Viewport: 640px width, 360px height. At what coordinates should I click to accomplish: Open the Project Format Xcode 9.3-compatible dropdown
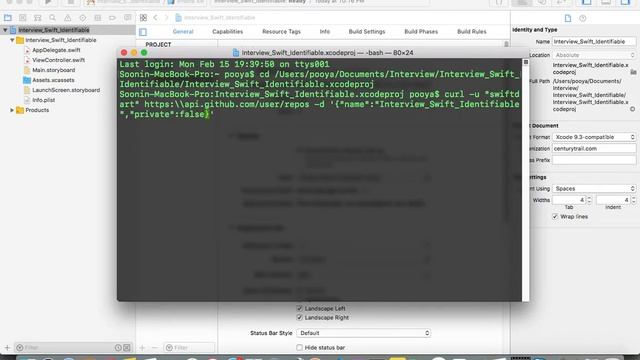tap(594, 137)
